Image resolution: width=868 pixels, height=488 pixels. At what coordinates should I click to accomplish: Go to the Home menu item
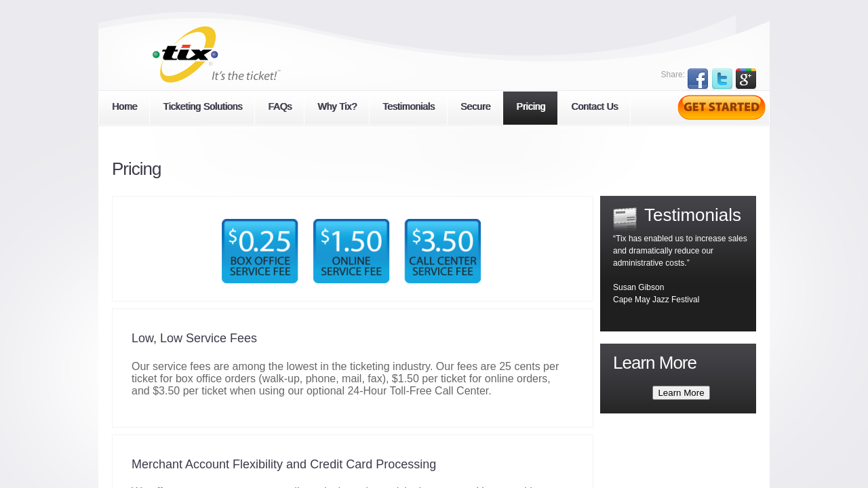click(124, 107)
